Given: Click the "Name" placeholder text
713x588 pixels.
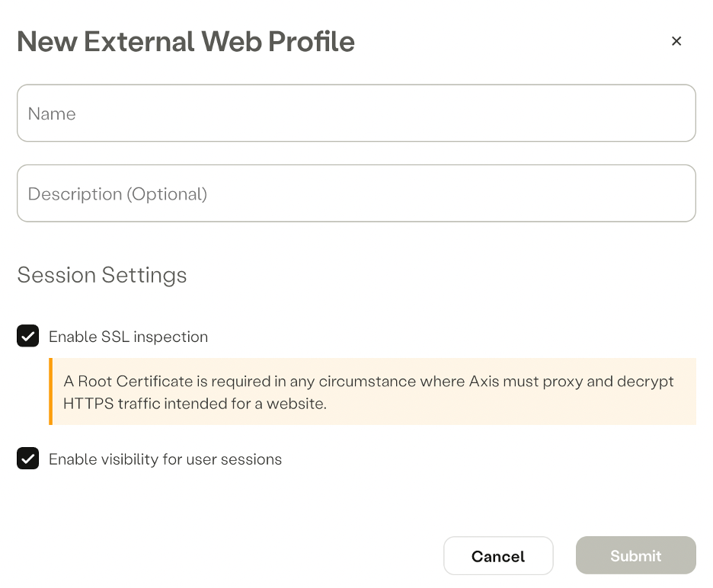Looking at the screenshot, I should (52, 114).
